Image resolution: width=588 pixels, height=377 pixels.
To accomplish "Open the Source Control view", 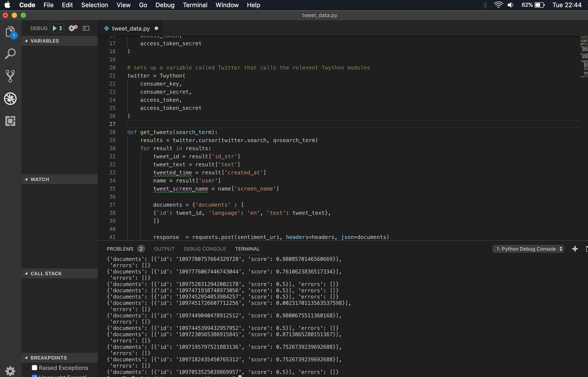I will (10, 76).
